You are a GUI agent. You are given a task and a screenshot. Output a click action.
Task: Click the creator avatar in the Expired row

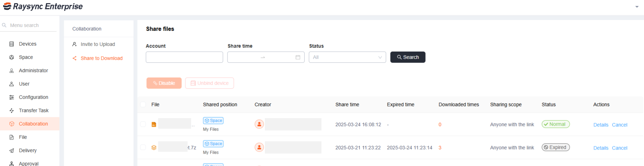259,147
